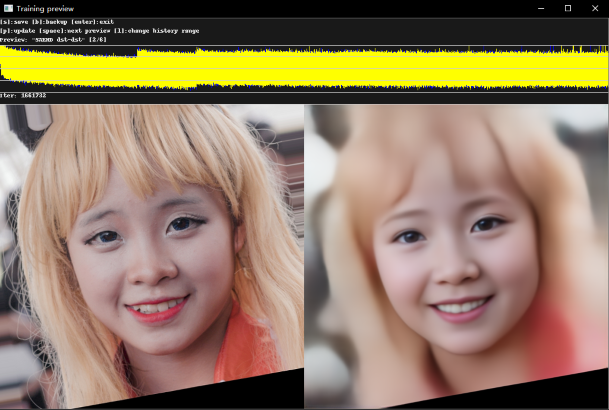Select the left sharp dst face preview
Image resolution: width=609 pixels, height=410 pixels.
click(152, 256)
